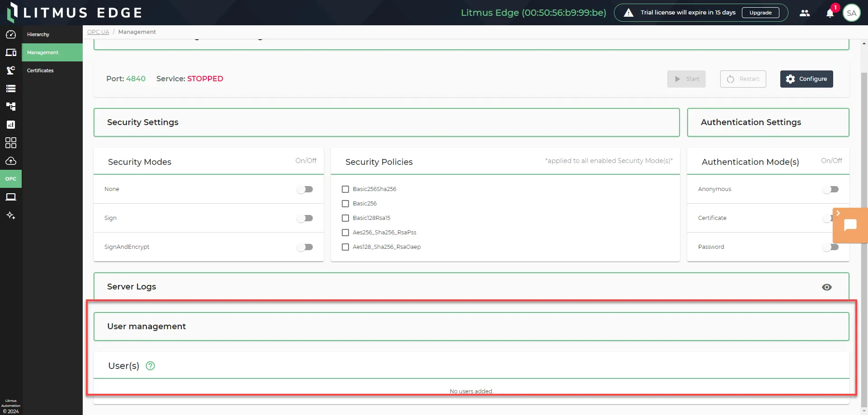The height and width of the screenshot is (415, 868).
Task: Check the Aes128_Sha256_RsaOaep policy
Action: [345, 247]
